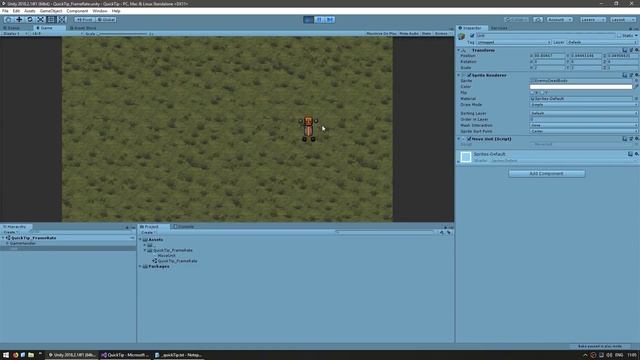Image resolution: width=640 pixels, height=360 pixels.
Task: Open the Window menu
Action: click(100, 11)
